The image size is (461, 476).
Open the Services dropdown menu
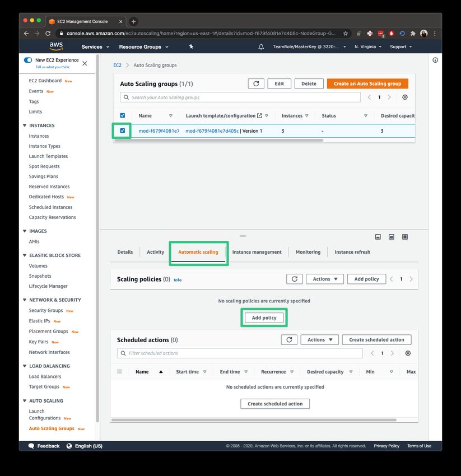95,46
